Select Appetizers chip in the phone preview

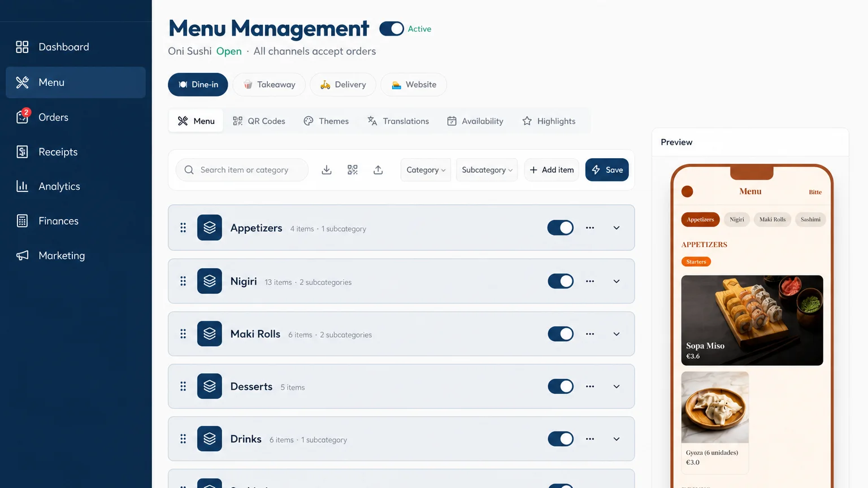tap(701, 220)
